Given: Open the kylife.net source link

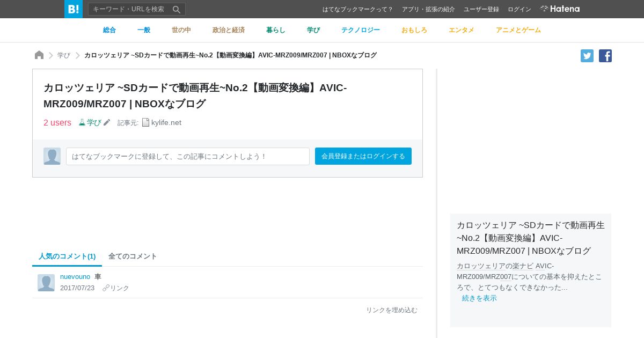Looking at the screenshot, I should [x=166, y=122].
